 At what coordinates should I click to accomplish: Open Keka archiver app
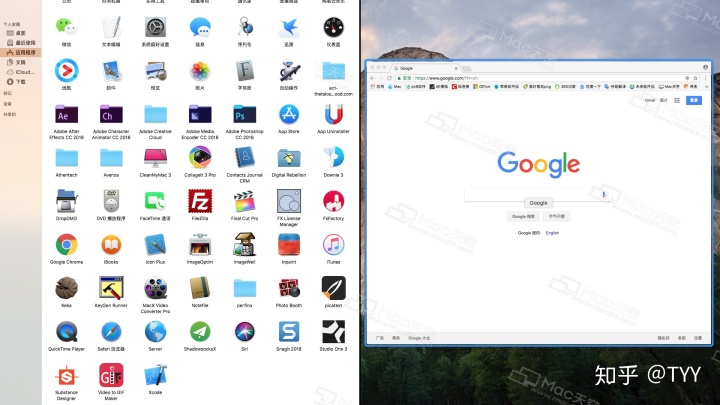coord(66,288)
